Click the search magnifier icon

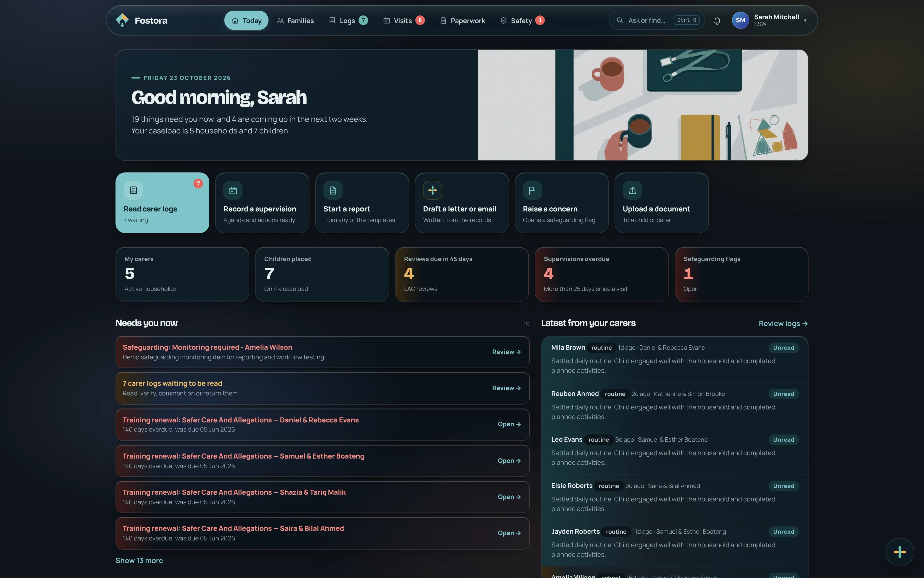point(620,20)
